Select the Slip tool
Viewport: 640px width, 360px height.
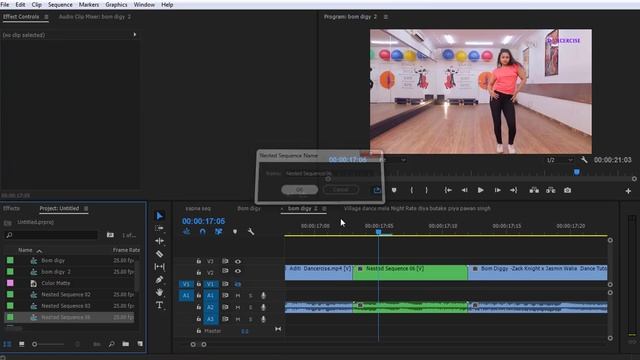click(160, 267)
